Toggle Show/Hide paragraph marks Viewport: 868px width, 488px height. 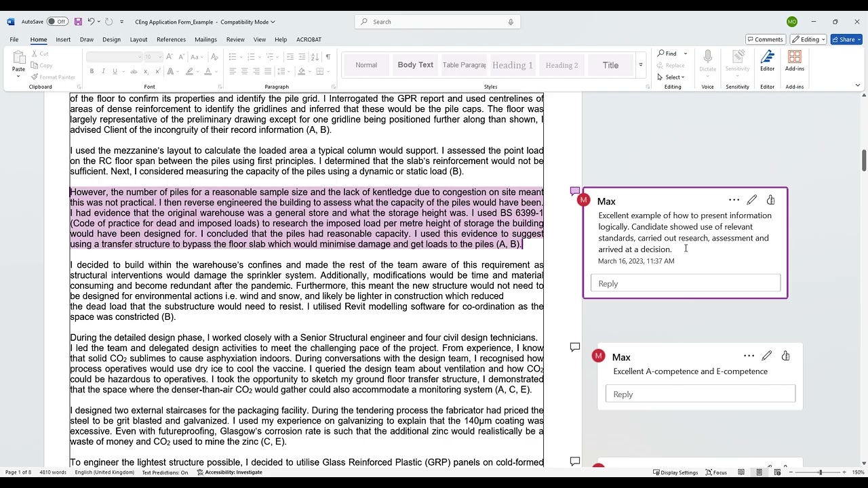328,56
